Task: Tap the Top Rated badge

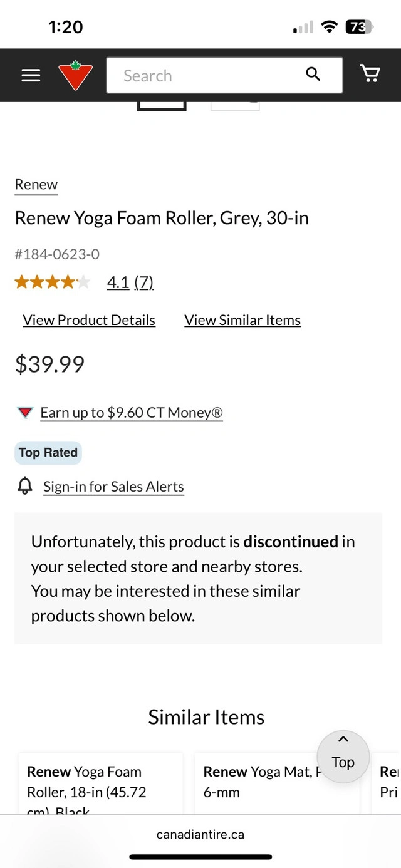Action: pos(48,453)
